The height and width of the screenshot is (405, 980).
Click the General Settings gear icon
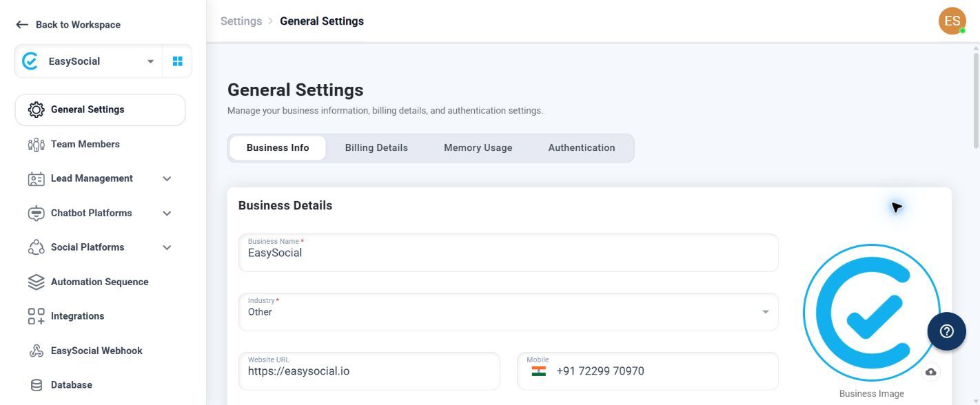click(x=36, y=110)
